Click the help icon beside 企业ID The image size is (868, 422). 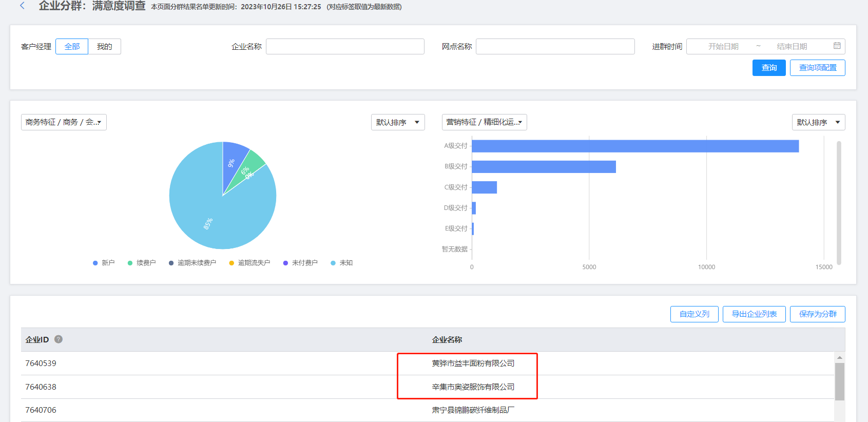click(59, 339)
